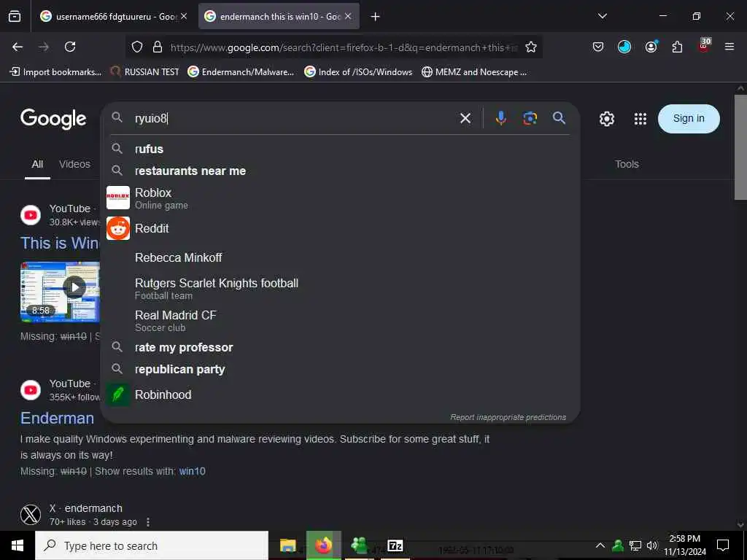
Task: Open 'Index of /ISOs/Windows' bookmark
Action: (x=358, y=72)
